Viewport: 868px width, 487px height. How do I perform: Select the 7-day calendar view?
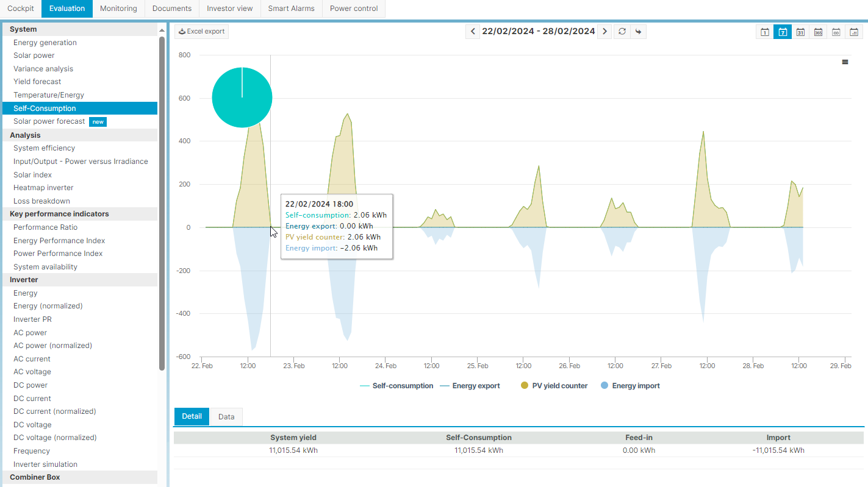tap(783, 32)
